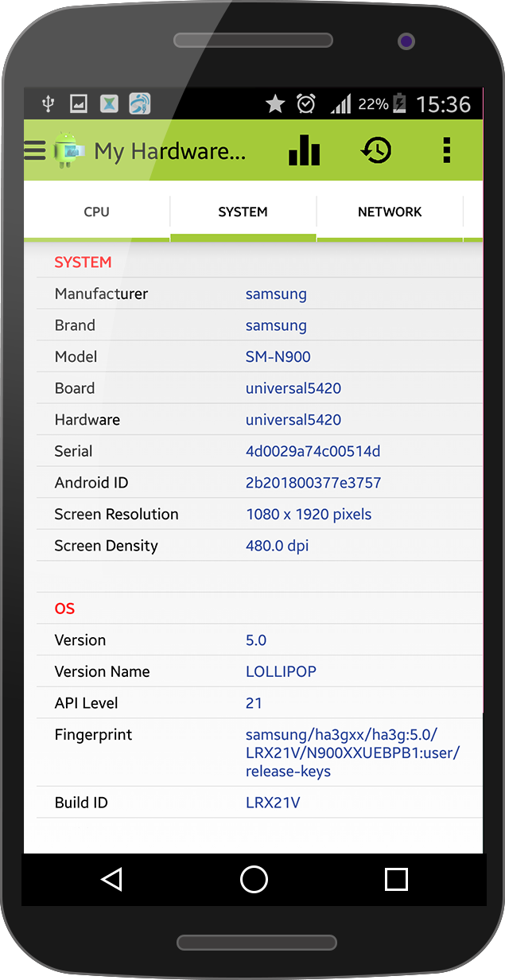Tap the Hardware row label

87,420
